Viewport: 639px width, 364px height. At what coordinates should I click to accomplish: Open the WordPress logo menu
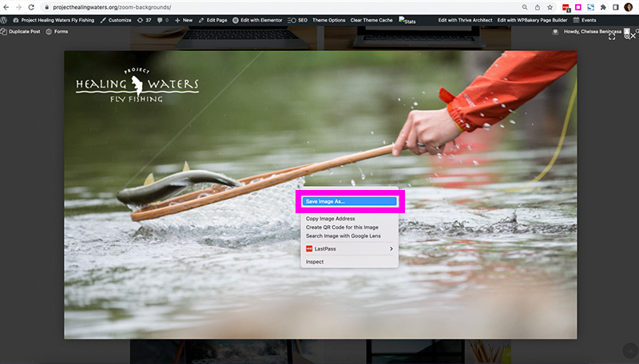(x=4, y=20)
